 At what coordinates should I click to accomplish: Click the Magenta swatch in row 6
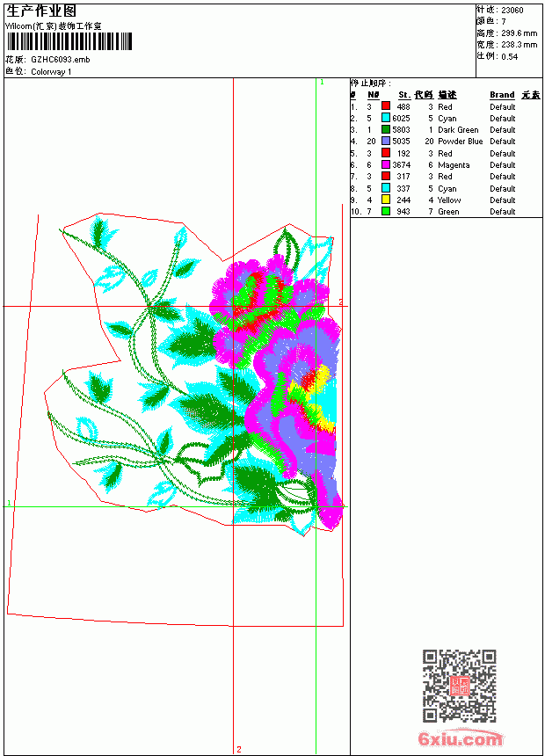386,164
